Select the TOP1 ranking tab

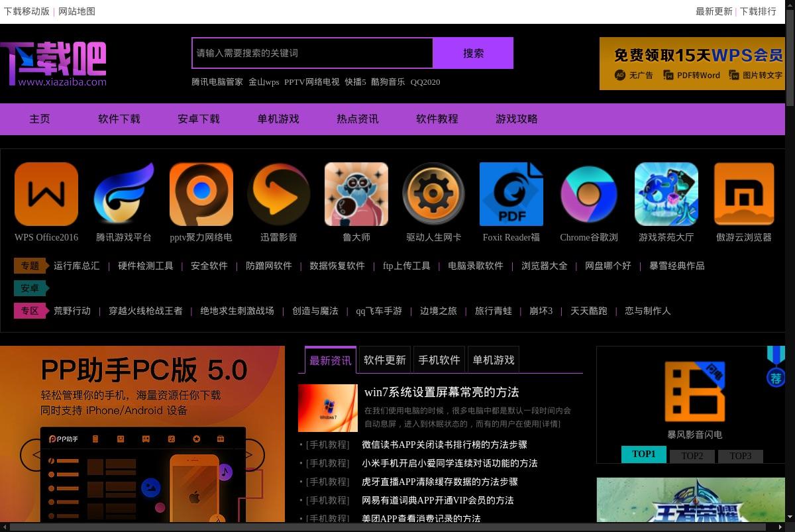(644, 454)
